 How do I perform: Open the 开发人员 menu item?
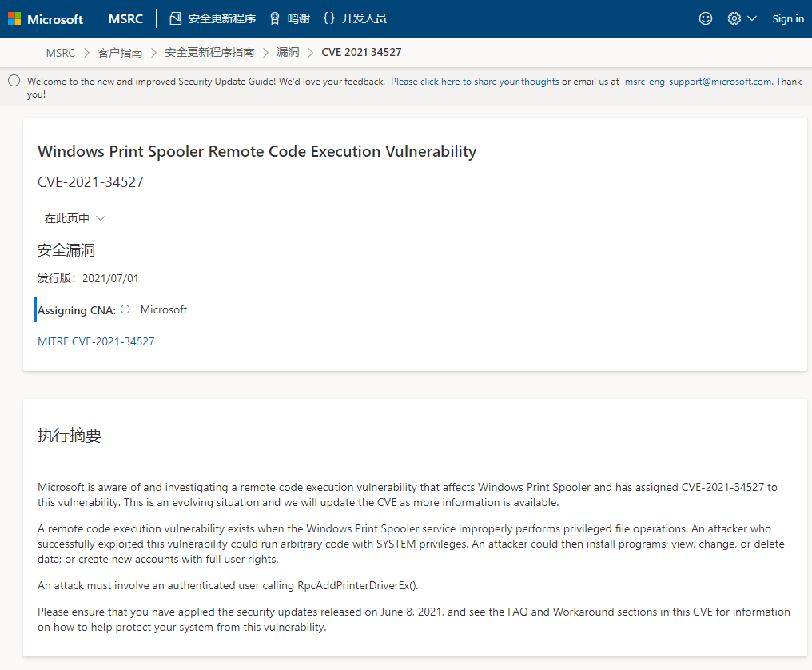point(364,18)
